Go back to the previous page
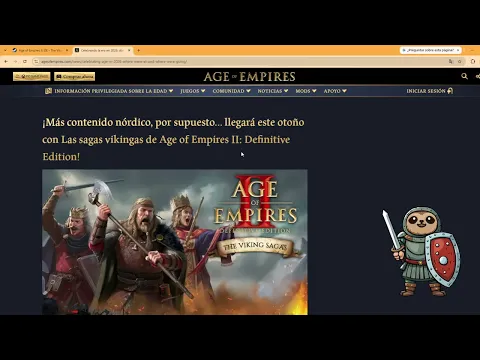This screenshot has height=360, width=480. 6,61
